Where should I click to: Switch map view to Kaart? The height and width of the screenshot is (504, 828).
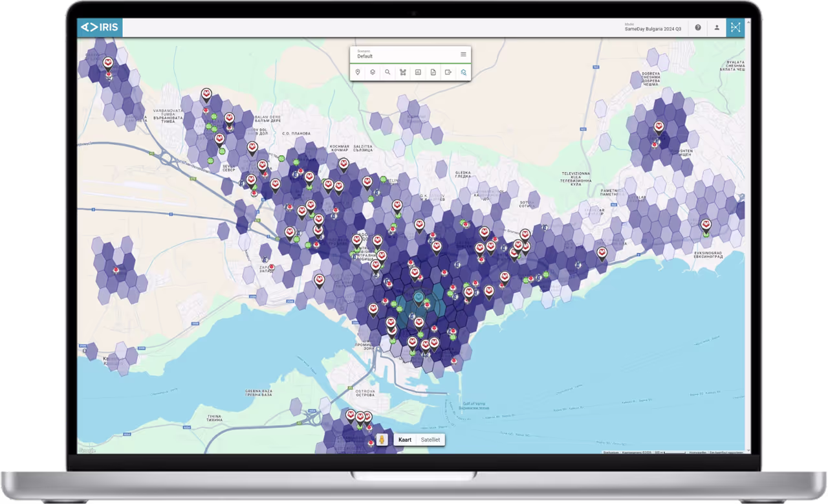pyautogui.click(x=405, y=440)
